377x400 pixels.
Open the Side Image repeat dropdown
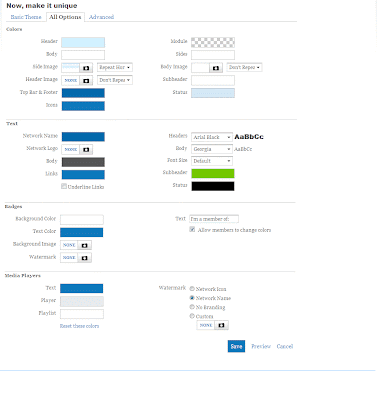tap(115, 67)
